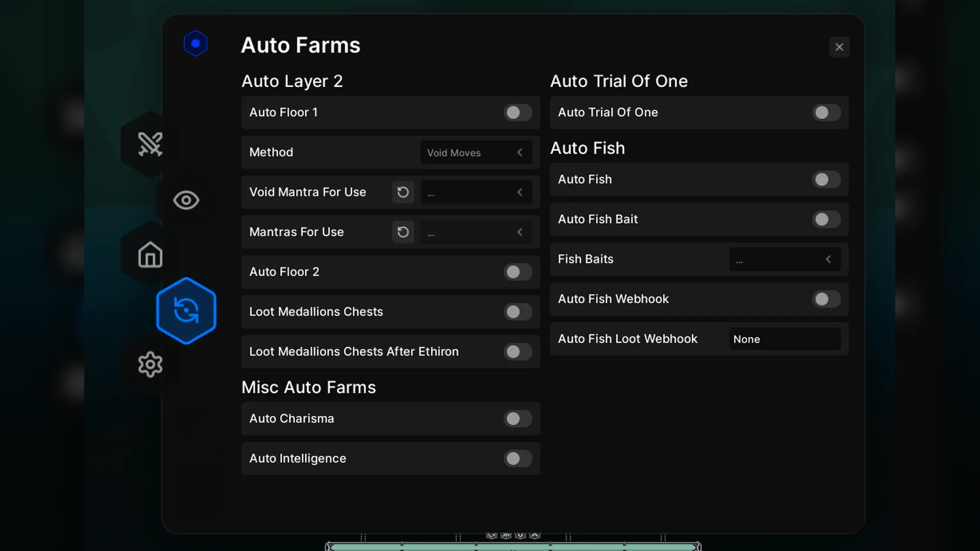
Task: Turn on Auto Fish Bait
Action: click(826, 219)
